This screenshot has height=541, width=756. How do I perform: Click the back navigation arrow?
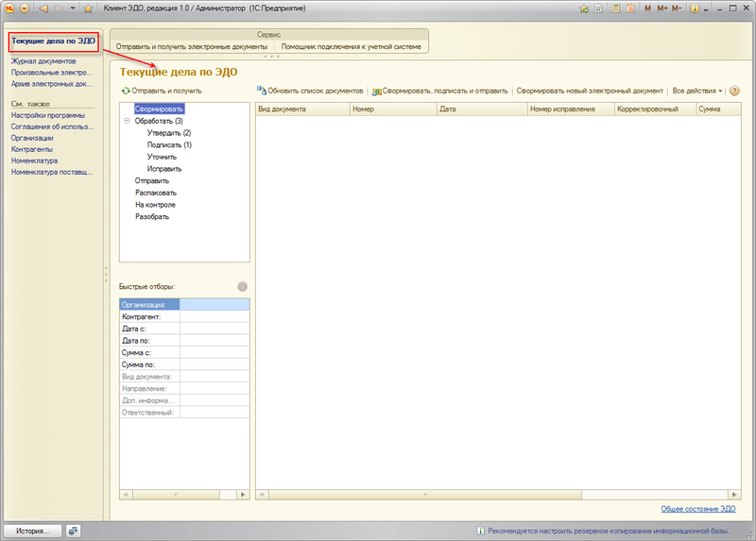click(43, 8)
